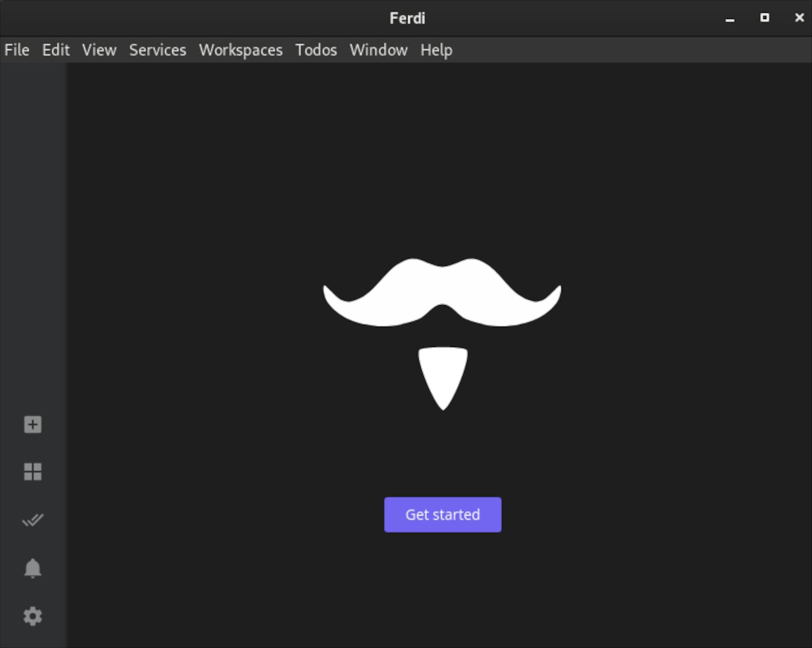Select the Todos menu item

coord(316,50)
